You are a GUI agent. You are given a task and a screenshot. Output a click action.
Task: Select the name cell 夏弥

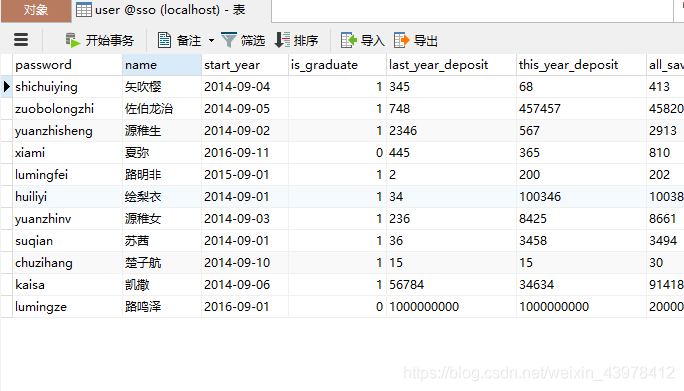162,153
